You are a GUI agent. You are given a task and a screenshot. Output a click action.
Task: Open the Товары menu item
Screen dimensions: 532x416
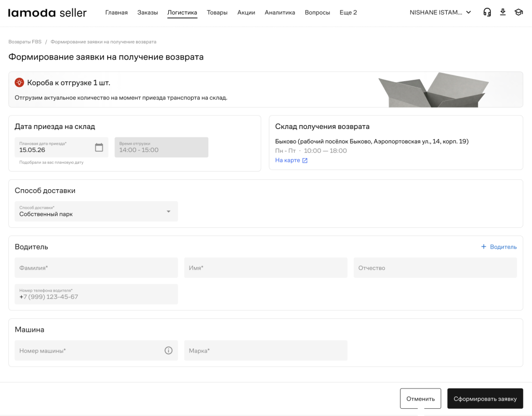tap(217, 12)
